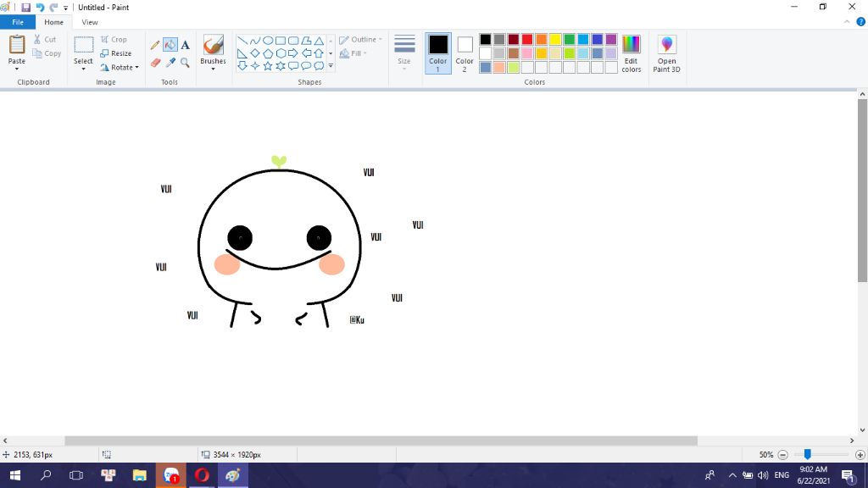
Task: Open the File menu
Action: click(x=18, y=22)
